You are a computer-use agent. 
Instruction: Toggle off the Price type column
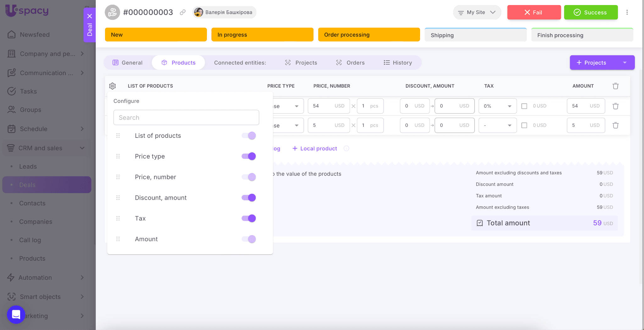[x=249, y=156]
